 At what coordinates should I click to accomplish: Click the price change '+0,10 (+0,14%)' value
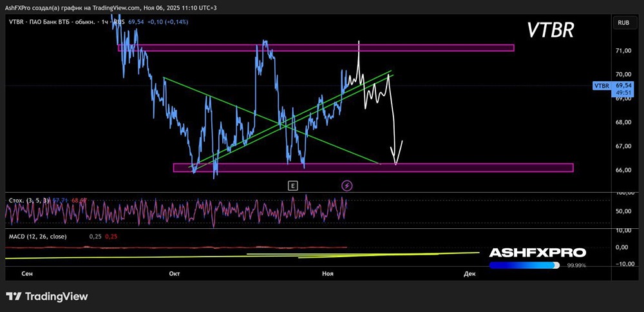click(167, 22)
